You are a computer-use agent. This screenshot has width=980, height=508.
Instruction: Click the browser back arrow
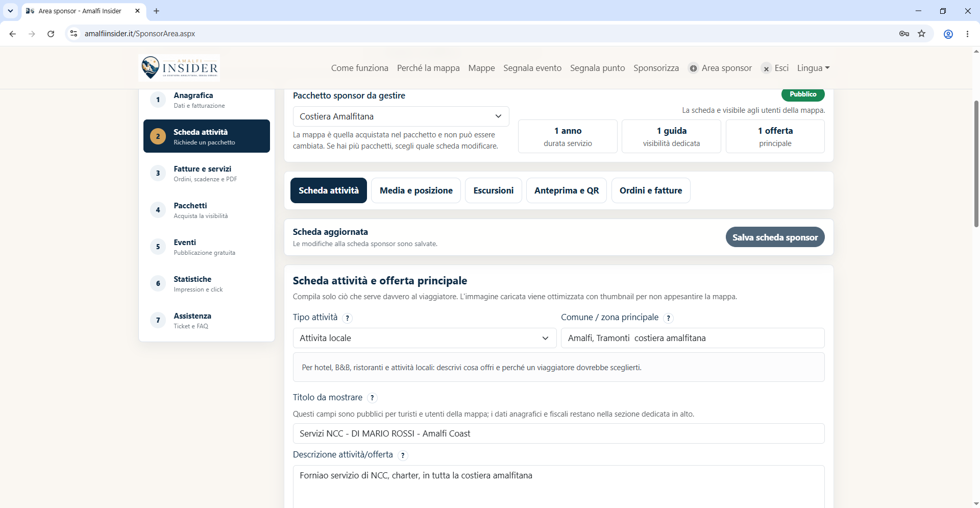pyautogui.click(x=13, y=34)
